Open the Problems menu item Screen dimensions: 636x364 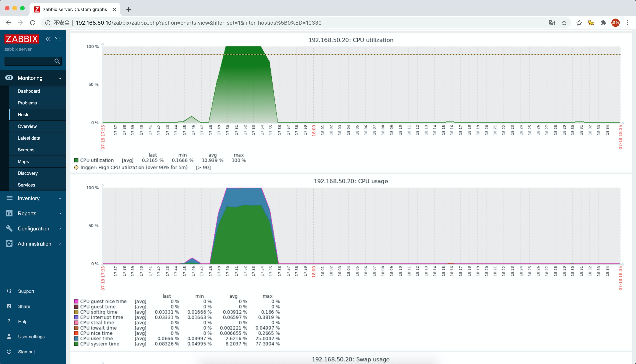coord(27,103)
